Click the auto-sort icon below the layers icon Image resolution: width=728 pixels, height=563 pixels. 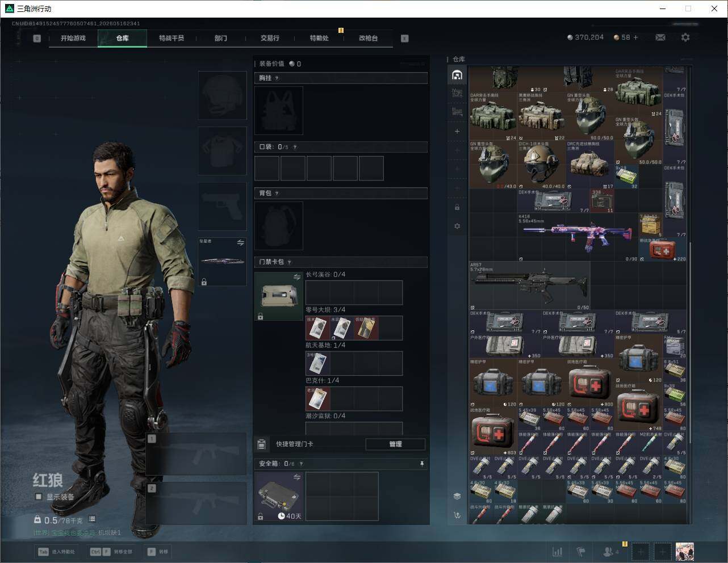[x=457, y=515]
